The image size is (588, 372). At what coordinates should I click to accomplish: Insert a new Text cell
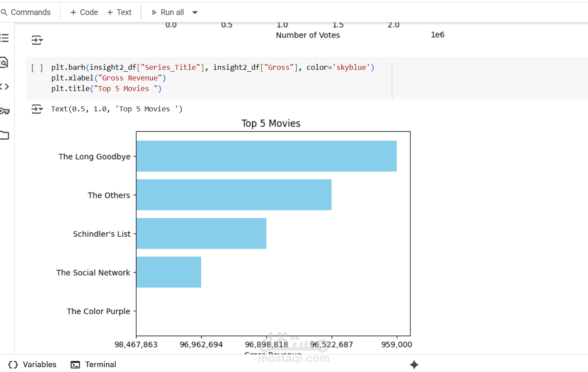coord(119,12)
